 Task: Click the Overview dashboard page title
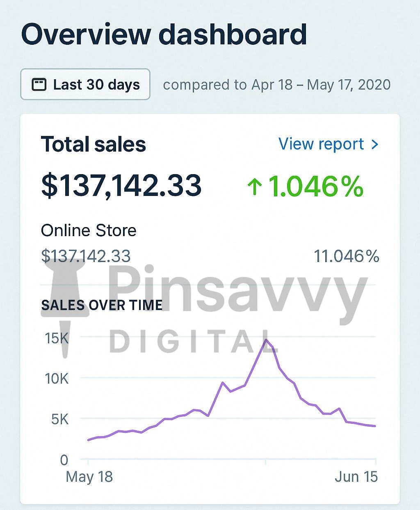(164, 34)
